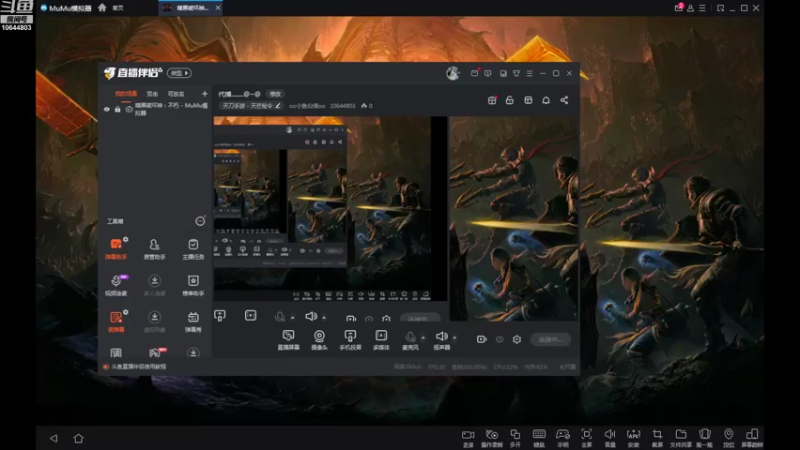Viewport: 800px width, 450px height.
Task: Add a camera source (摄像头)
Action: 319,340
